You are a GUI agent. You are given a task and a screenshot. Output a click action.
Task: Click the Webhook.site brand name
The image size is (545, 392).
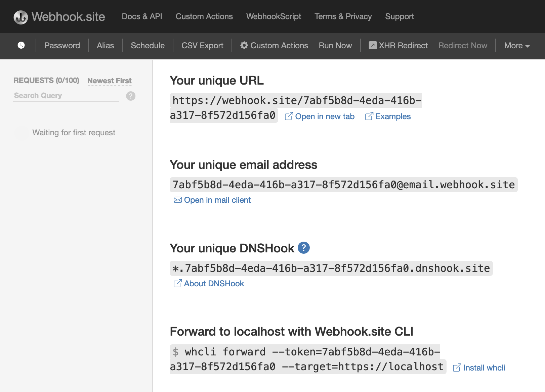coord(68,17)
